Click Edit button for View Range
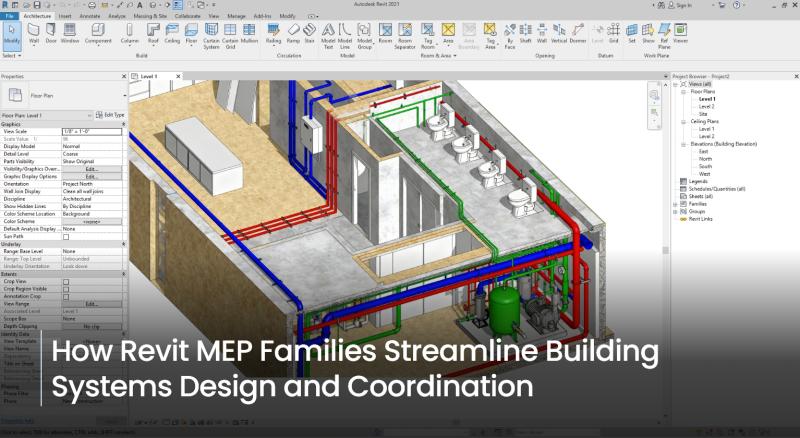800x438 pixels. pyautogui.click(x=91, y=304)
